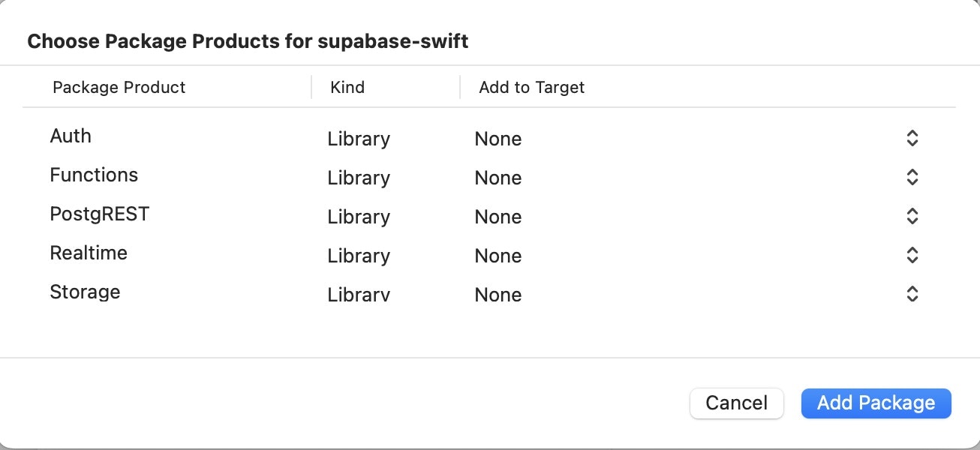Open the PostgREST target selection arrows
The image size is (980, 450).
(x=912, y=217)
